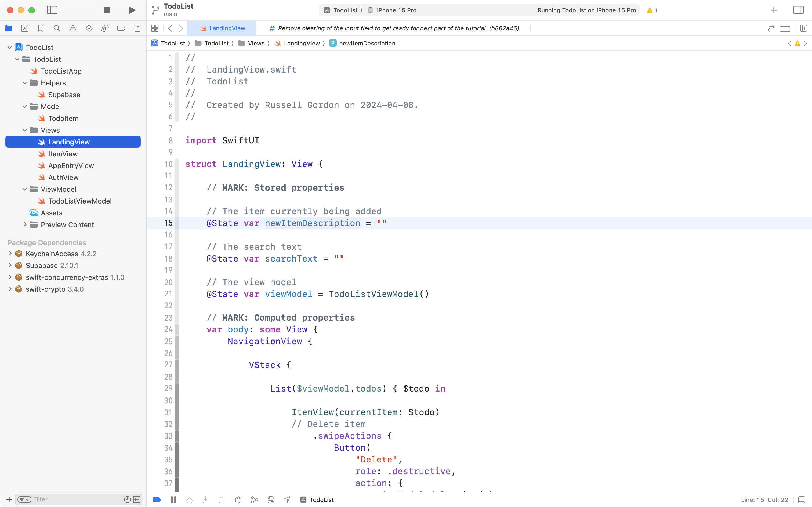Click inside the Filter field
The width and height of the screenshot is (812, 507).
[x=67, y=499]
